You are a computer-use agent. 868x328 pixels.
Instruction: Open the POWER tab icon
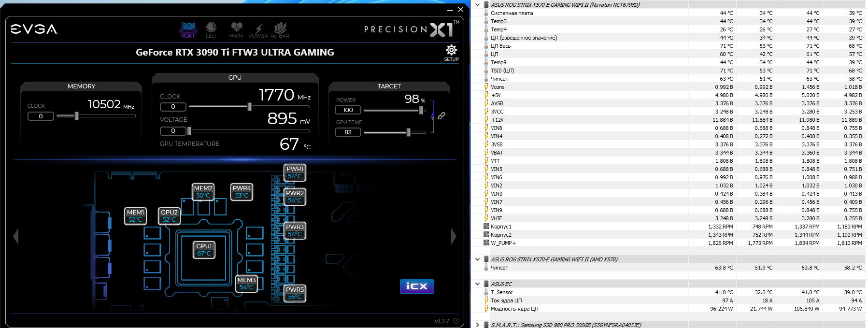[258, 30]
